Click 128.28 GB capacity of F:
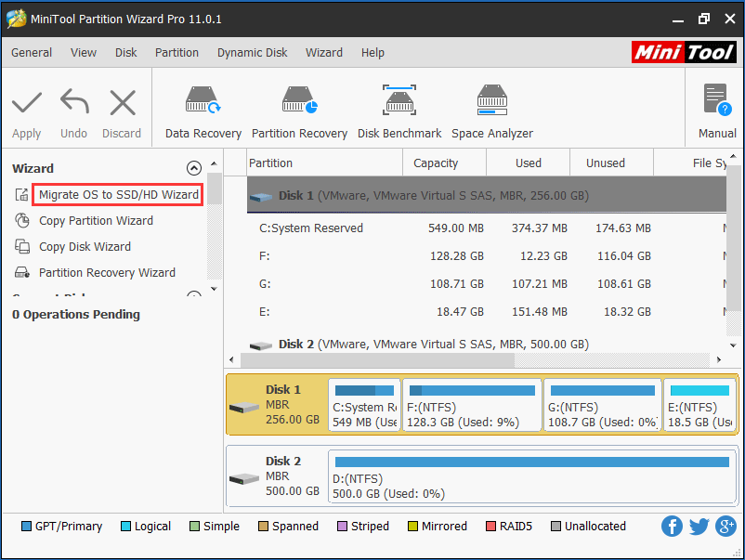 click(x=457, y=256)
